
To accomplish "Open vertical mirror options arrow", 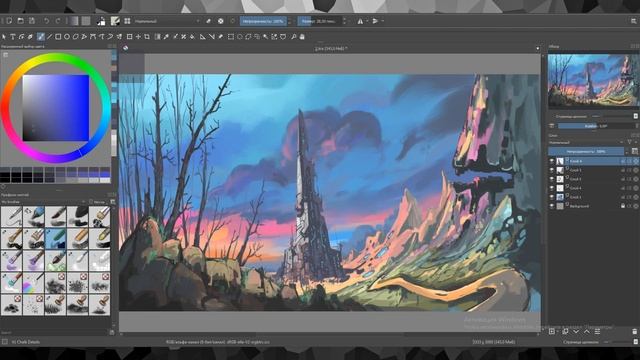I will tap(382, 21).
